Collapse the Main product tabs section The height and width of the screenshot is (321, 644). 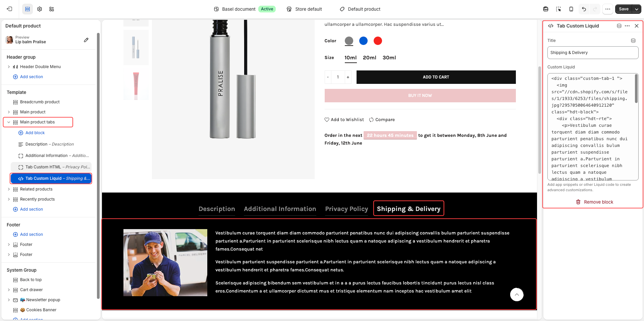point(9,122)
